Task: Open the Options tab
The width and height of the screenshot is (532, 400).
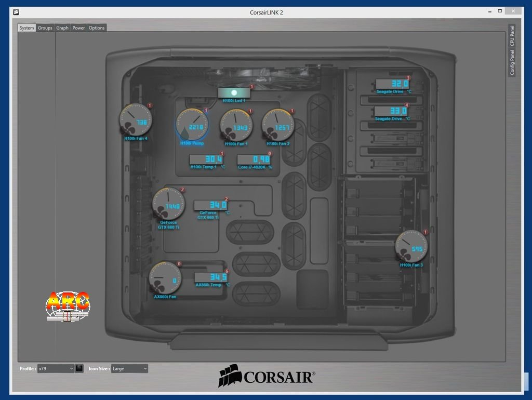Action: tap(97, 28)
